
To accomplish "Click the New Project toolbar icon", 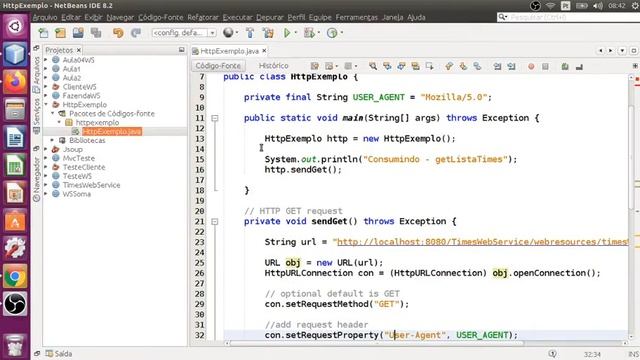I will pyautogui.click(x=60, y=33).
